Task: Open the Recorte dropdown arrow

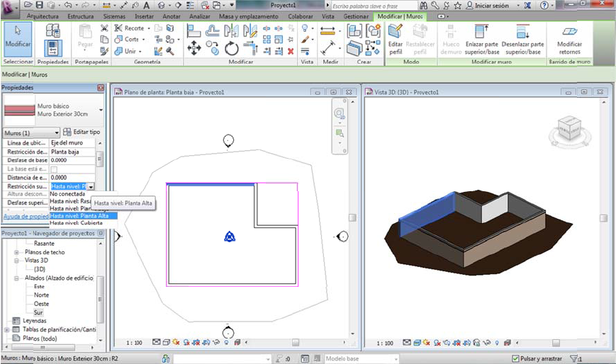Action: click(x=148, y=28)
